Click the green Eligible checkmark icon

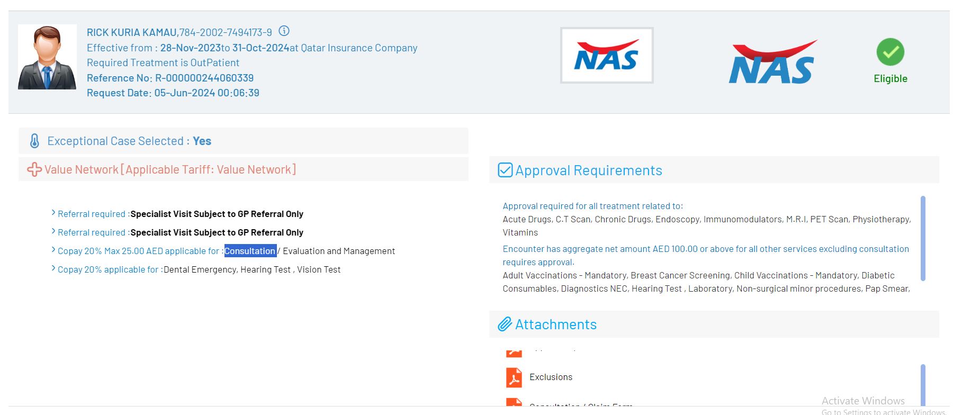890,52
